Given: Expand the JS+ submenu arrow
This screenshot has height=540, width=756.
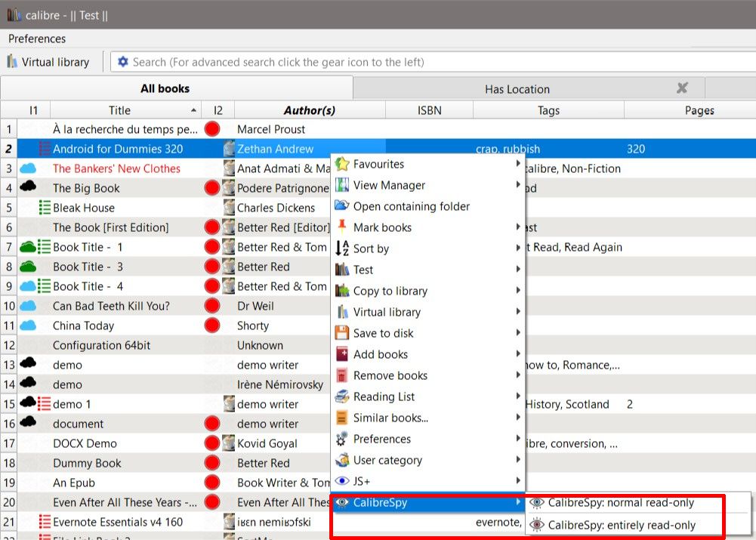Looking at the screenshot, I should click(518, 480).
